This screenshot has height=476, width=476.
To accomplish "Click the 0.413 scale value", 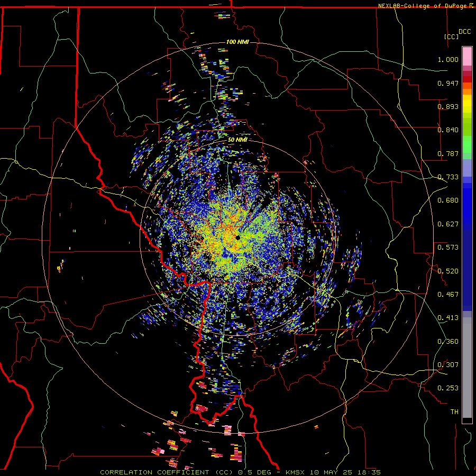I will (448, 318).
